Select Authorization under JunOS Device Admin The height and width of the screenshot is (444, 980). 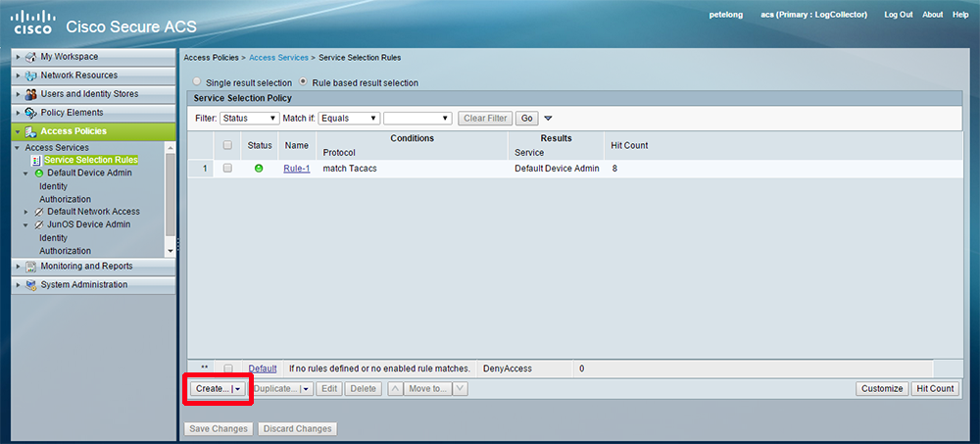point(65,251)
